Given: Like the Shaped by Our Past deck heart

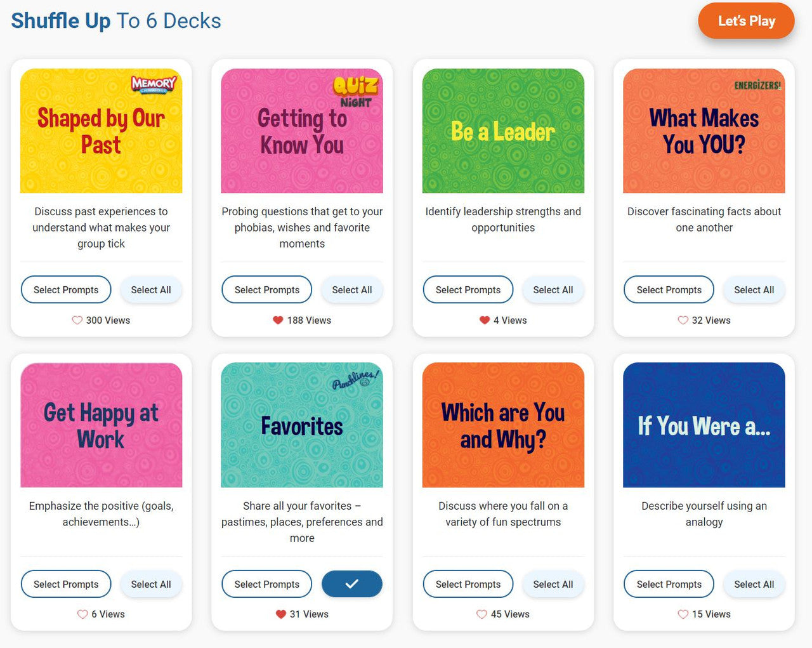Looking at the screenshot, I should click(77, 321).
